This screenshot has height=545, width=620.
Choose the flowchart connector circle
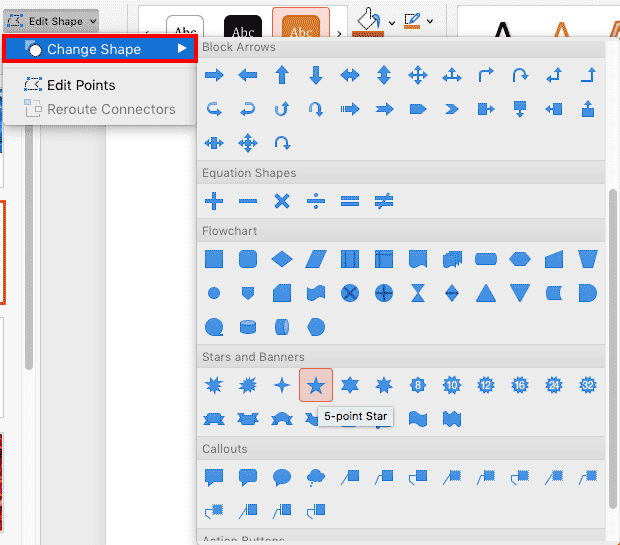pos(214,293)
